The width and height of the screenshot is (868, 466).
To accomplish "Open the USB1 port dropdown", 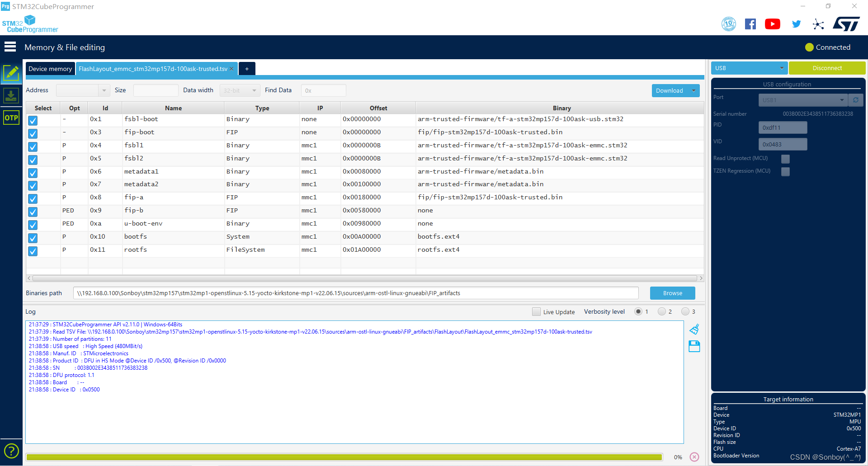I will point(802,100).
